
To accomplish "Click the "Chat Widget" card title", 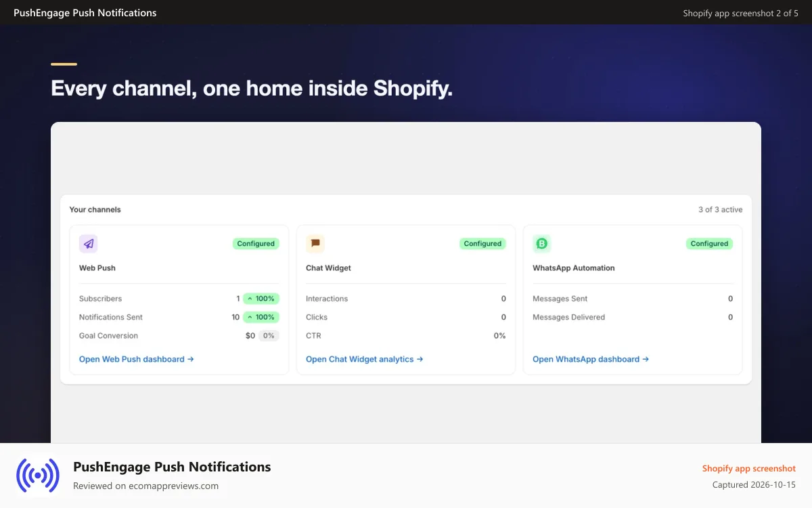I will (x=328, y=268).
